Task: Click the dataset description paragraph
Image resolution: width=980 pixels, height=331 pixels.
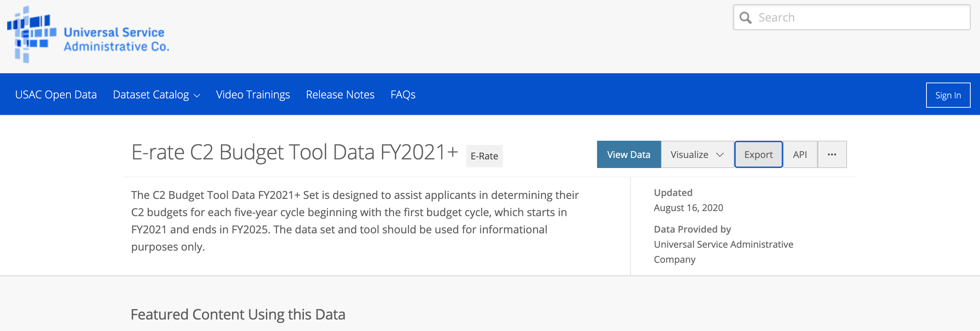Action: coord(355,221)
